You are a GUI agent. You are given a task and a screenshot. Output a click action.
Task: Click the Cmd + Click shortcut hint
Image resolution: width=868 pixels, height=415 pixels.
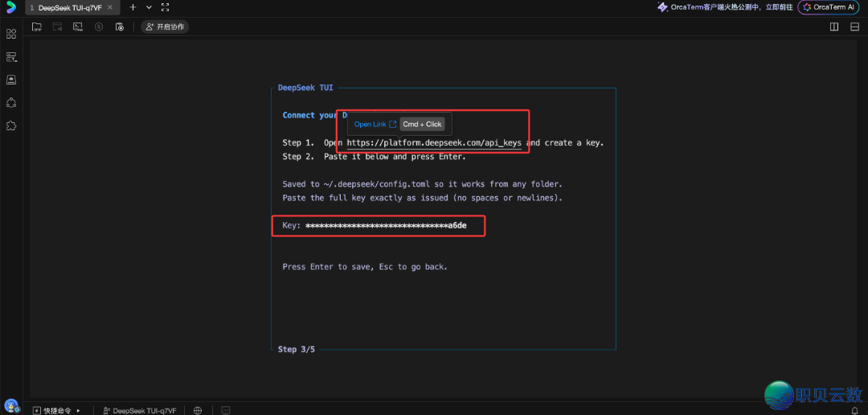point(423,124)
